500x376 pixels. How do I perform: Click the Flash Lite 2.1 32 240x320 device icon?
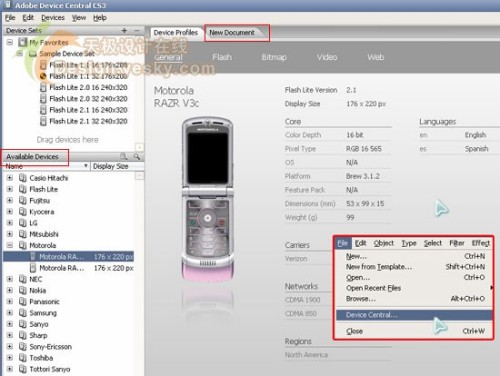coord(43,121)
